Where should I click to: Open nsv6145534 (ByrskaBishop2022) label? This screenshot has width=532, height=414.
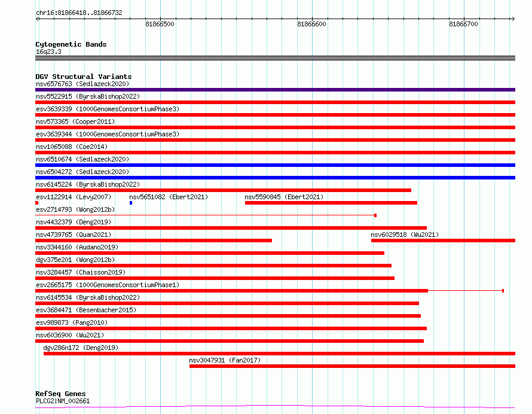pyautogui.click(x=88, y=297)
